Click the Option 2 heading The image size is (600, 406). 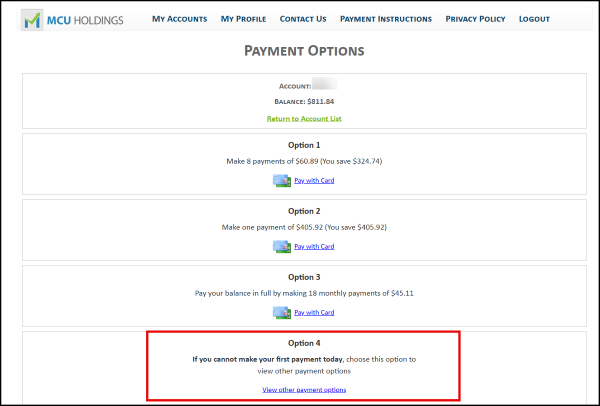click(304, 211)
